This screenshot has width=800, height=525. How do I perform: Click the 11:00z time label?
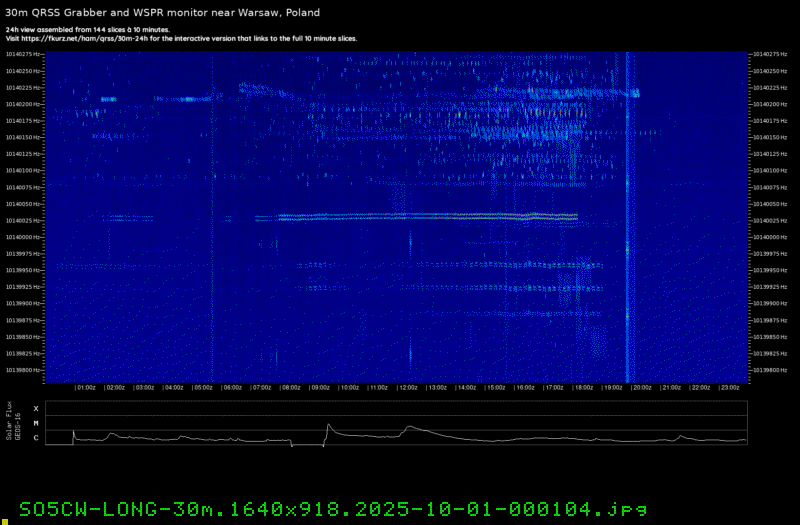(x=379, y=388)
